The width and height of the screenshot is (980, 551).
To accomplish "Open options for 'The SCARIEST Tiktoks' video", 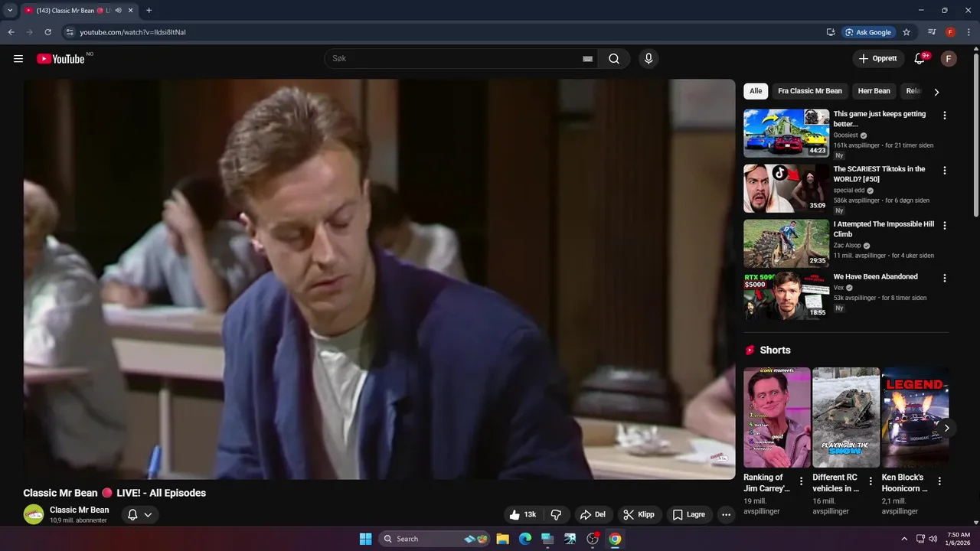I will tap(944, 171).
